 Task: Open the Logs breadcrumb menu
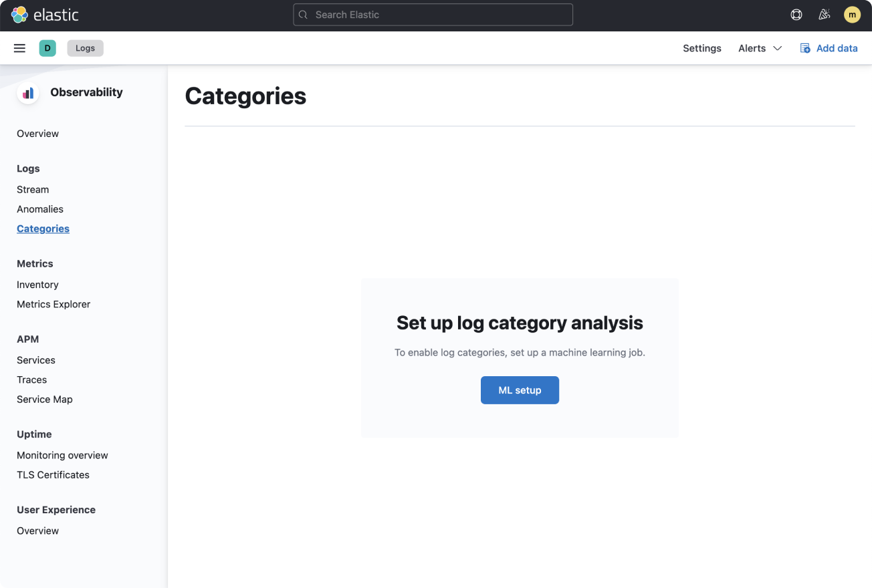[x=85, y=47]
